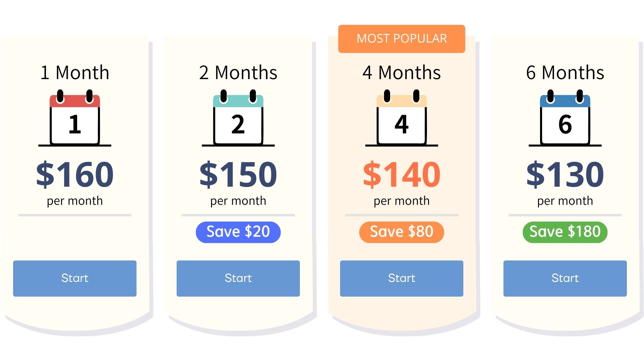Click the orange 4 Months calendar icon
The image size is (644, 362).
tap(401, 119)
